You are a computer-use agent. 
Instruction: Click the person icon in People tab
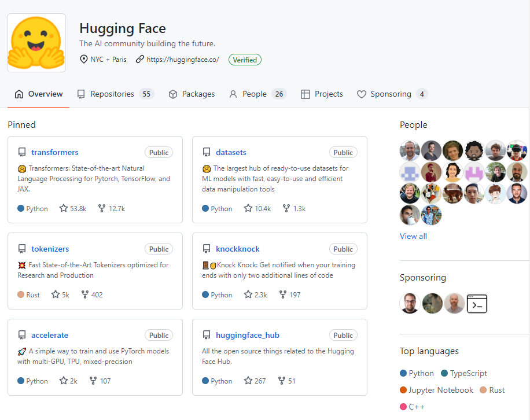click(233, 94)
